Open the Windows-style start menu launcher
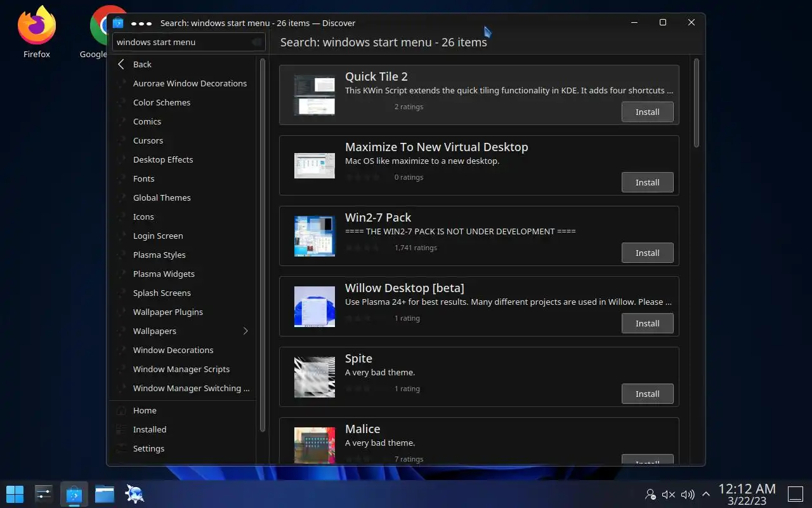 (15, 493)
